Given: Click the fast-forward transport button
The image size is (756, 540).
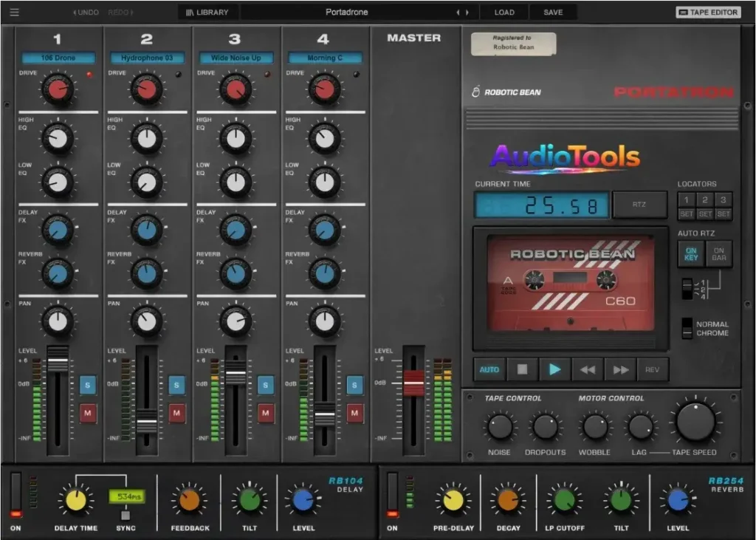Looking at the screenshot, I should point(620,369).
